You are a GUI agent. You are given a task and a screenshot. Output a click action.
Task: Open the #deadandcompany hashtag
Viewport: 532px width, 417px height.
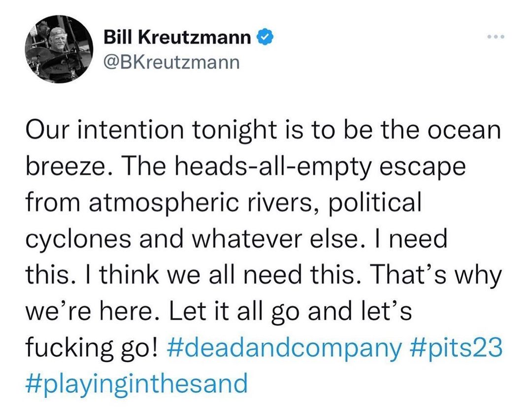pos(284,348)
